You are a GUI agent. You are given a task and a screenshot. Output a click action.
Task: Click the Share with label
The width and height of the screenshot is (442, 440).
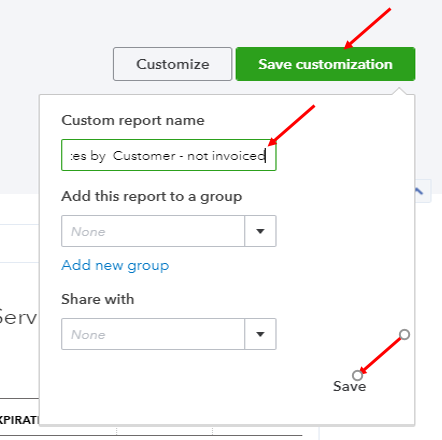tap(98, 299)
